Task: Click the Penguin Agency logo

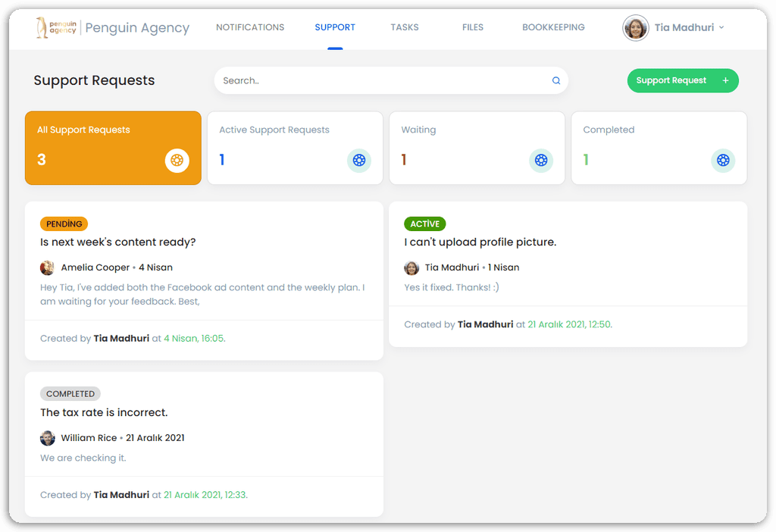Action: tap(56, 27)
